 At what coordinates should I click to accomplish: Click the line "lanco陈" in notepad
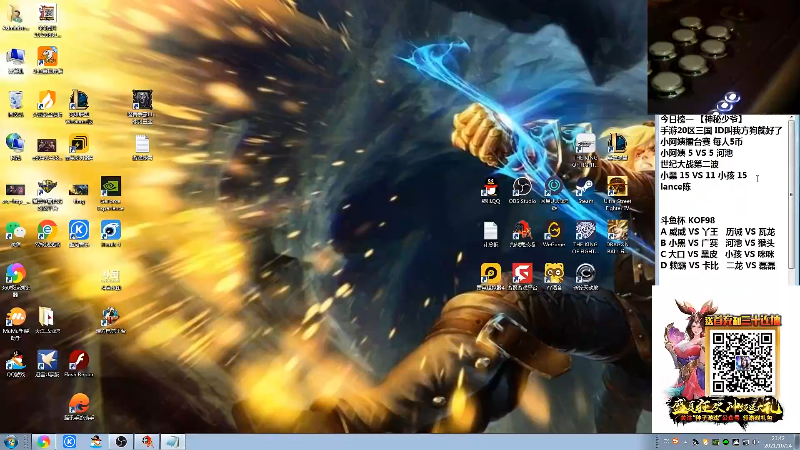click(675, 187)
